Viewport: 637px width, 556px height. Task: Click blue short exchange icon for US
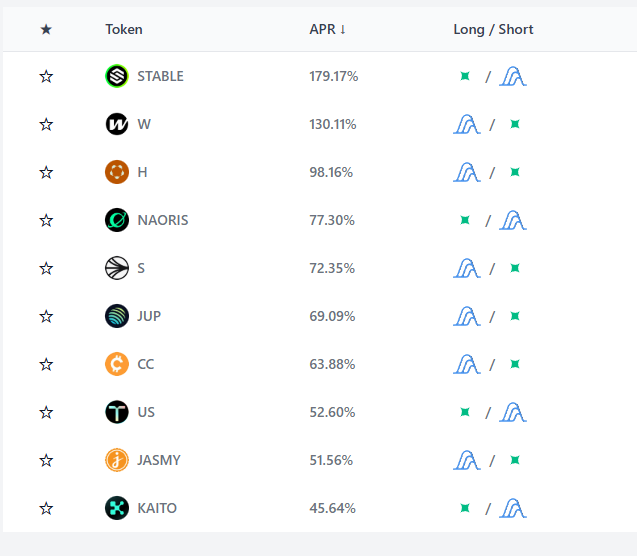pyautogui.click(x=513, y=412)
